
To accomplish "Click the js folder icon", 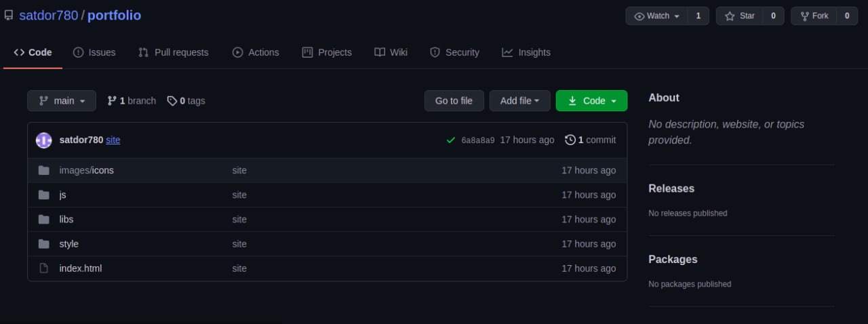I will pos(44,195).
